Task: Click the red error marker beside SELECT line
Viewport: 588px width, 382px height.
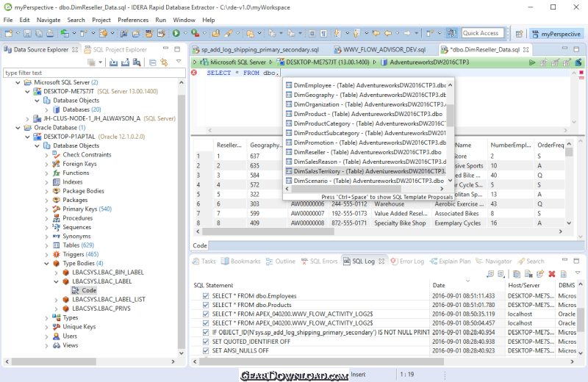Action: point(194,73)
